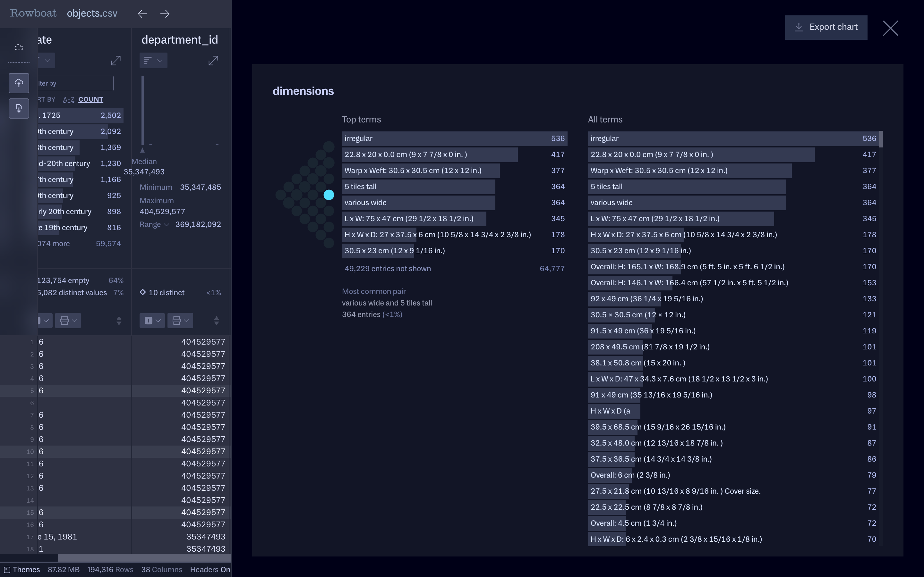Click the Rowboat logo link
This screenshot has height=577, width=924.
click(x=33, y=13)
